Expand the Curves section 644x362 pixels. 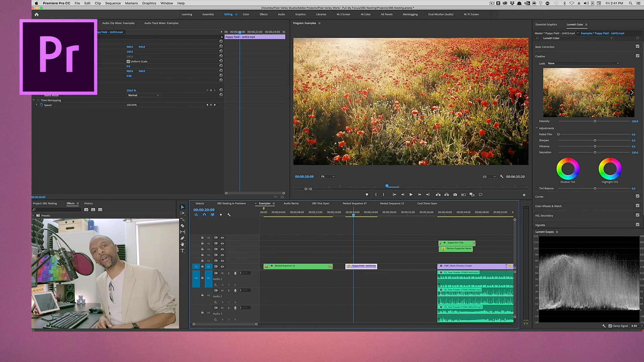pyautogui.click(x=539, y=197)
